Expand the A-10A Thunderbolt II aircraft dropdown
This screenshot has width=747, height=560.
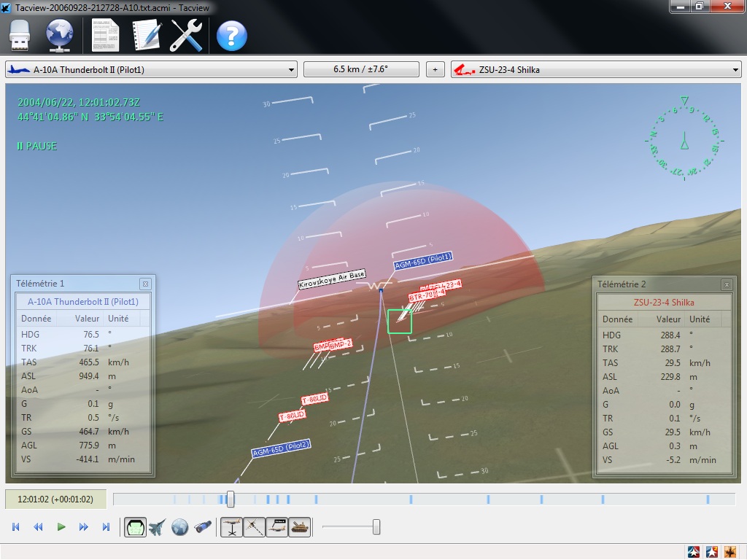pos(291,70)
